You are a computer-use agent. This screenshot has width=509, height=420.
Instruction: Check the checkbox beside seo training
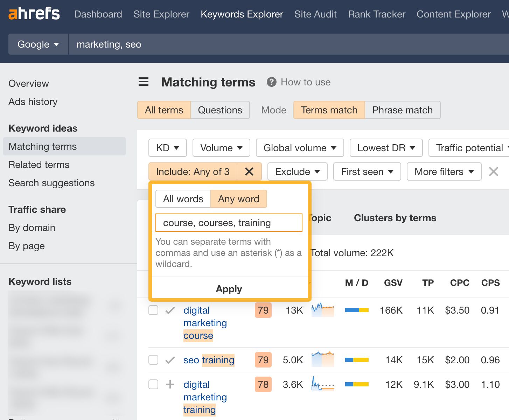(153, 360)
